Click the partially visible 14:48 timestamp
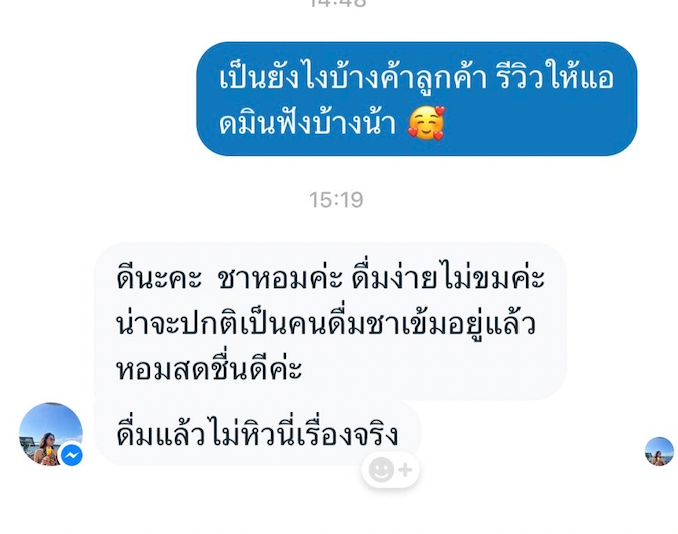Screen dimensions: 678x534 pos(338,3)
